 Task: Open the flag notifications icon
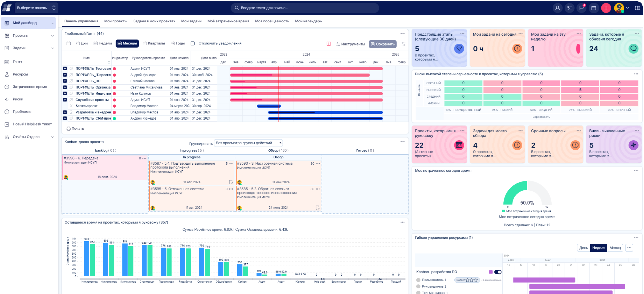coord(582,8)
